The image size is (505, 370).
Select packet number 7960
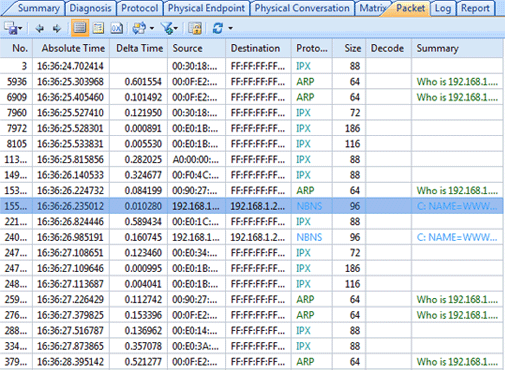(251, 113)
